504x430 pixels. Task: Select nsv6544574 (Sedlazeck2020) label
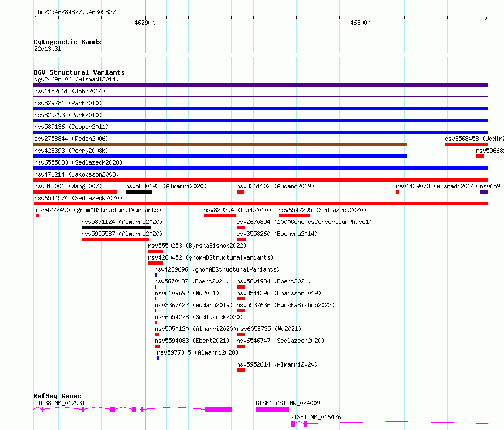pyautogui.click(x=78, y=198)
